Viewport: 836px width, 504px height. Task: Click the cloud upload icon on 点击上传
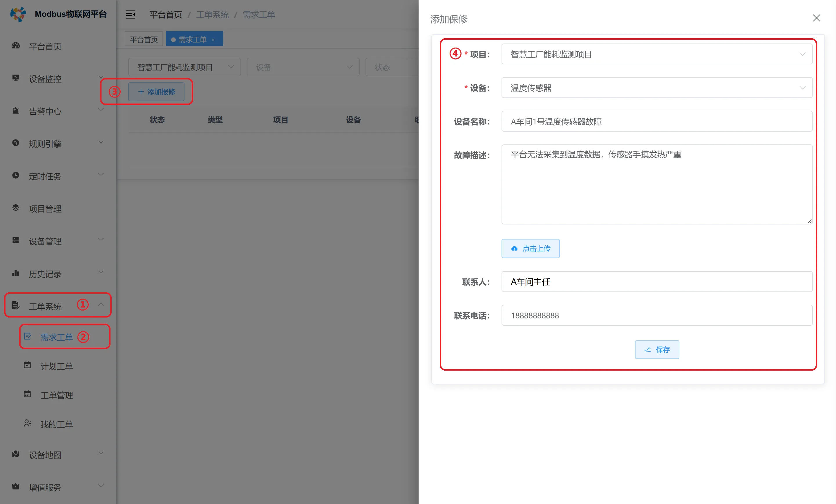[x=514, y=249]
